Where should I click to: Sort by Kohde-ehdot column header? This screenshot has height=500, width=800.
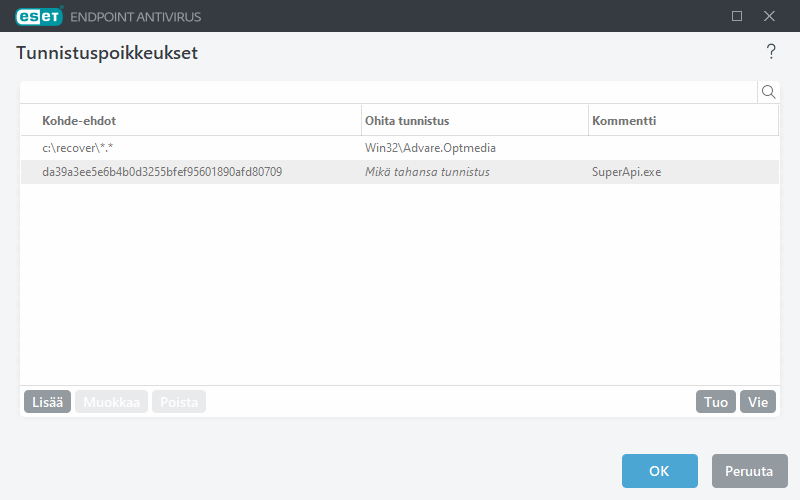[x=190, y=121]
